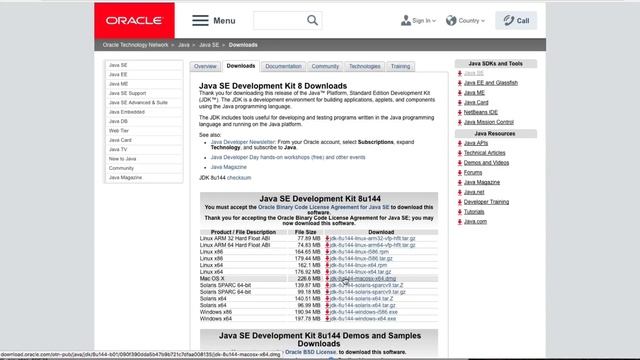
Task: Click inside the search input field
Action: click(x=280, y=20)
